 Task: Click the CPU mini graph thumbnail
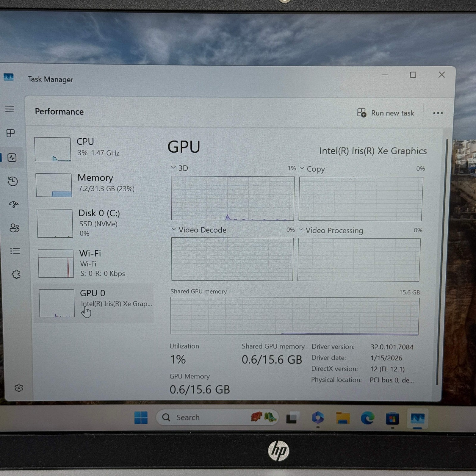(x=53, y=149)
